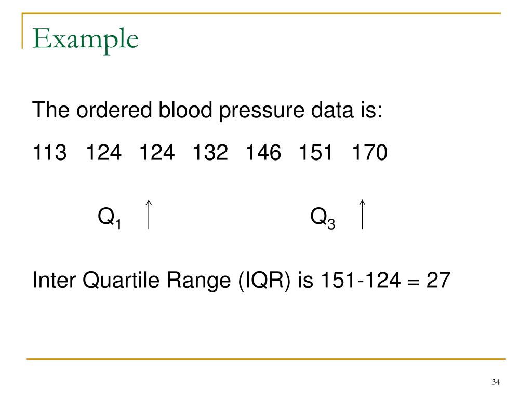This screenshot has width=532, height=399.
Task: Click the Q3 label
Action: 322,218
